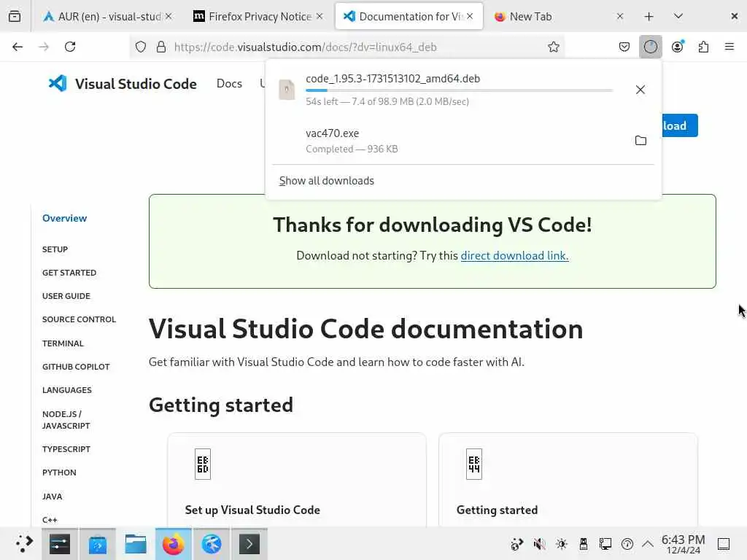Open Set up Visual Studio Code card

coord(297,480)
